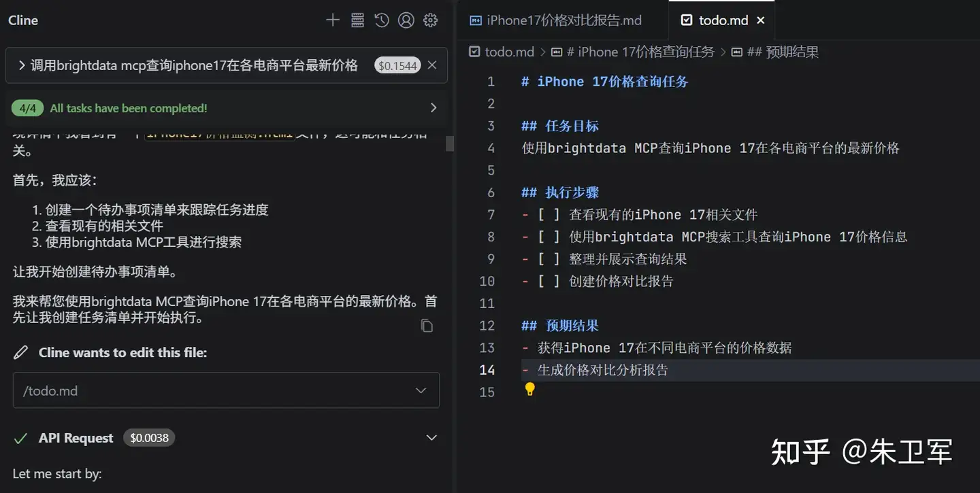
Task: Copy the assistant message using the copy icon
Action: 427,326
